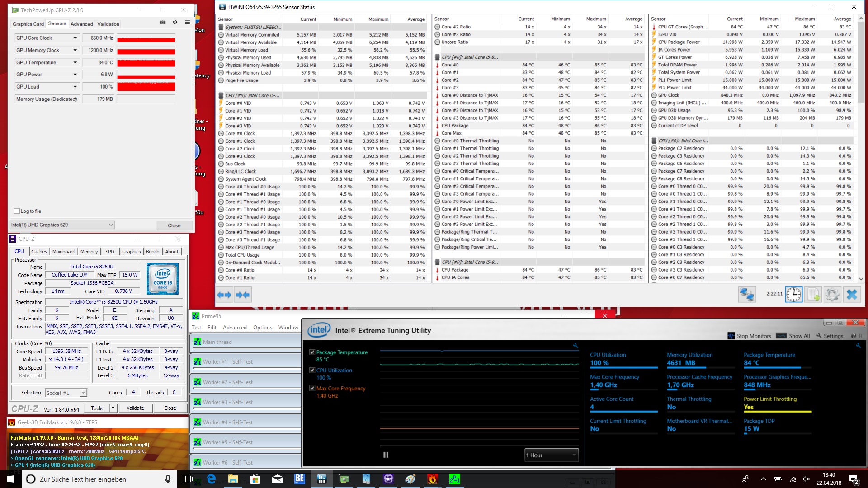Open the GPU-Z hamburger menu

click(187, 22)
